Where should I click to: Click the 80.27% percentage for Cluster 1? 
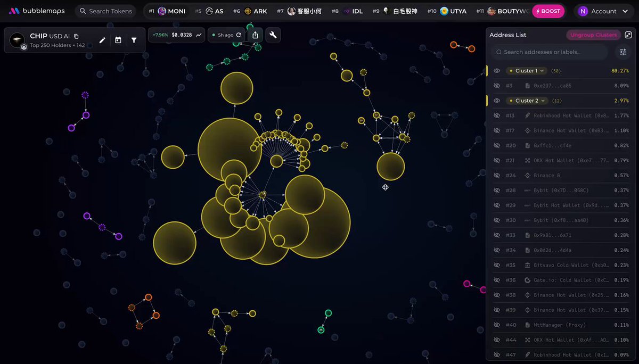620,71
